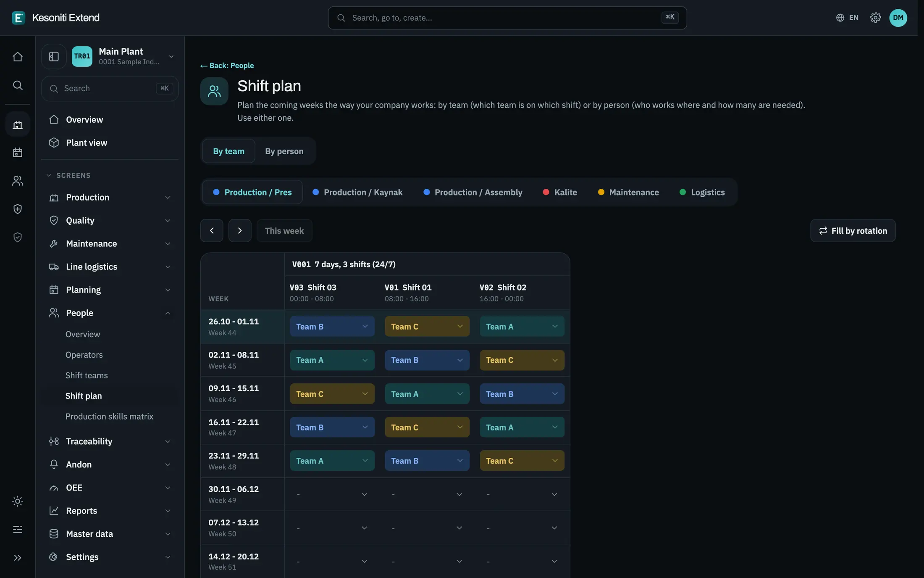Collapse the SCREENS group header
This screenshot has height=578, width=924.
(69, 175)
